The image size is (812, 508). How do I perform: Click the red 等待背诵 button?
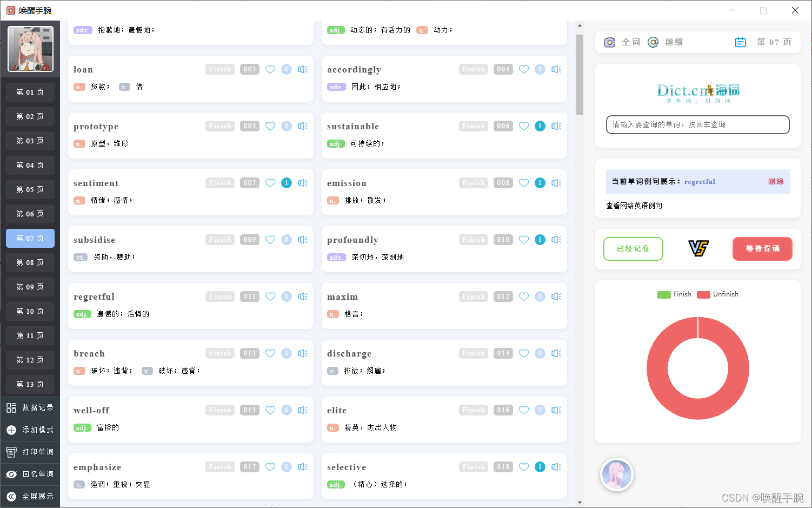pyautogui.click(x=762, y=249)
